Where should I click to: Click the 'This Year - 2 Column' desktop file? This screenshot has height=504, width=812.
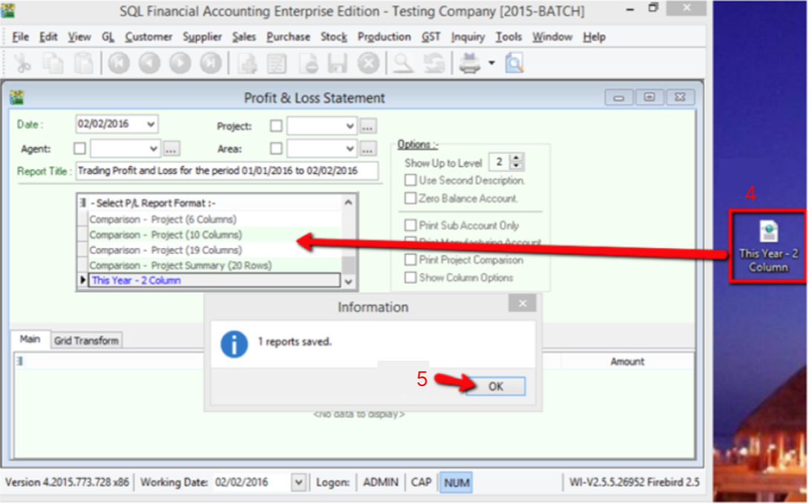(768, 246)
